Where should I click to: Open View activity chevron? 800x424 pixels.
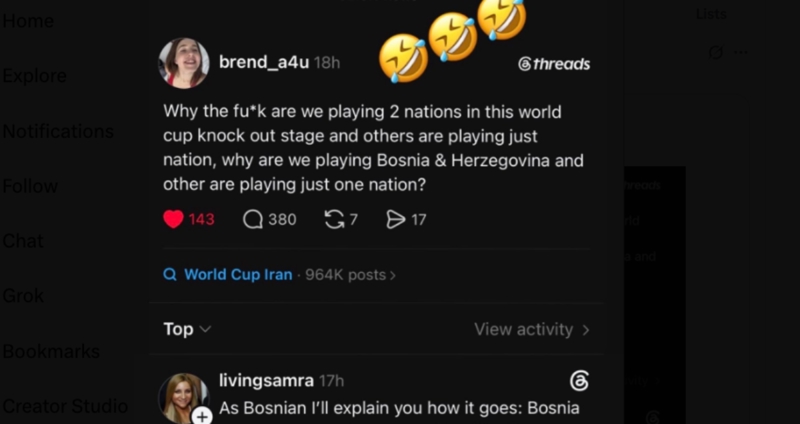[586, 330]
